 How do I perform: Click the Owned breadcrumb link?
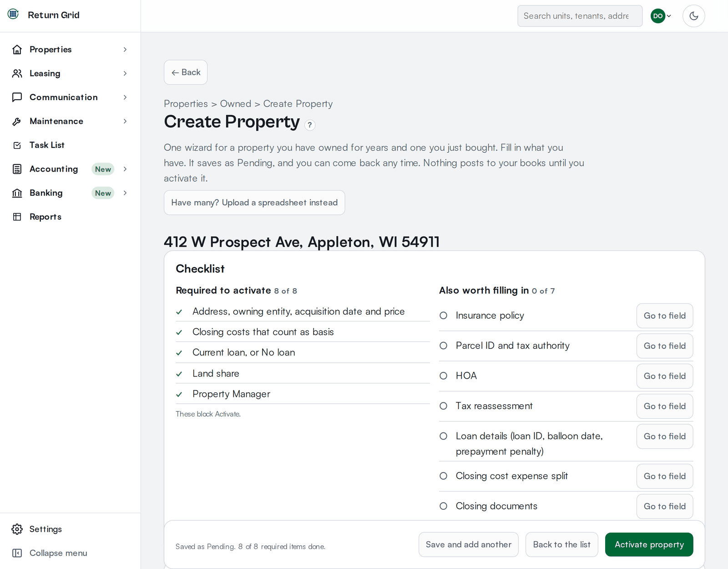coord(235,104)
